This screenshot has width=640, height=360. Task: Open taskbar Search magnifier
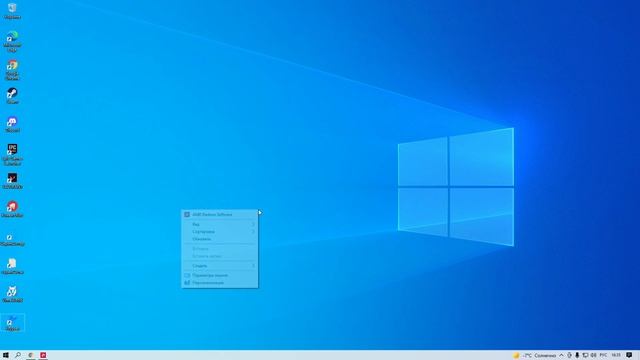(18, 355)
